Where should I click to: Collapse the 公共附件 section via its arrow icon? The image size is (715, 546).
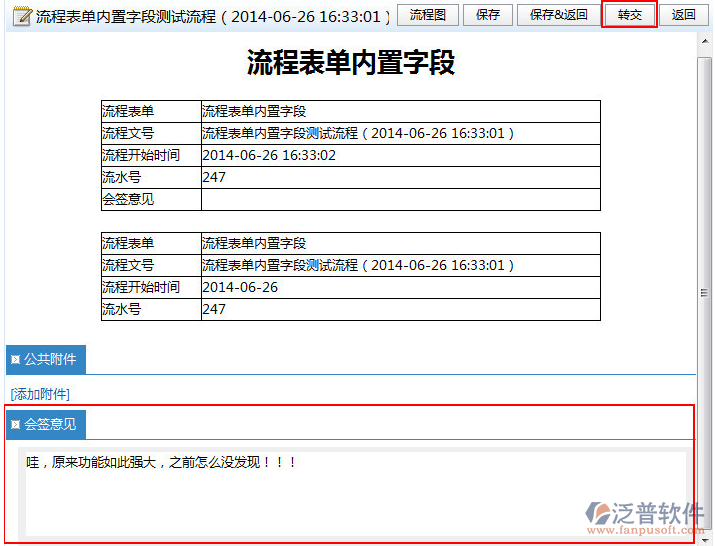15,360
